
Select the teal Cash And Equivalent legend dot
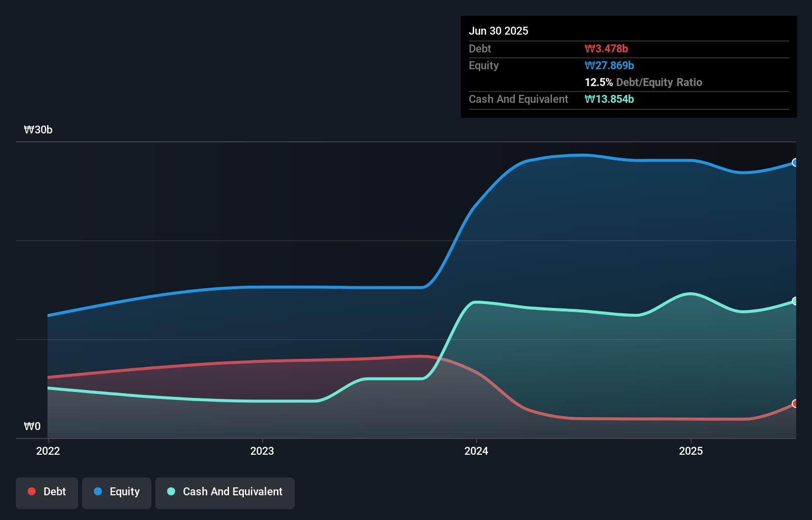tap(171, 491)
